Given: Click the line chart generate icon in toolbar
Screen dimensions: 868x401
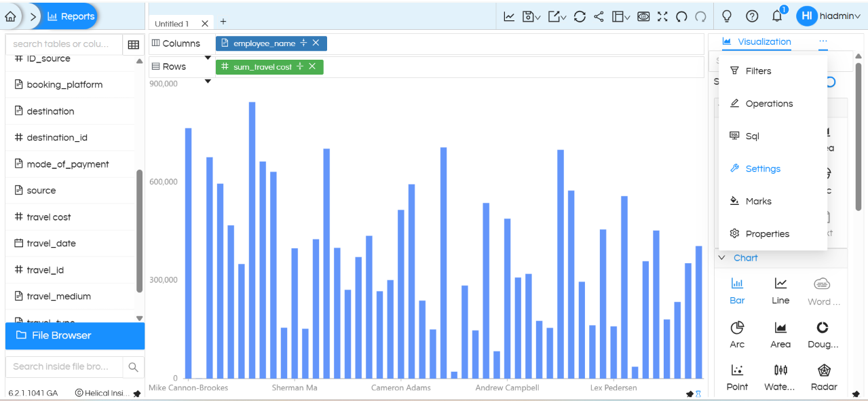Looking at the screenshot, I should point(509,16).
